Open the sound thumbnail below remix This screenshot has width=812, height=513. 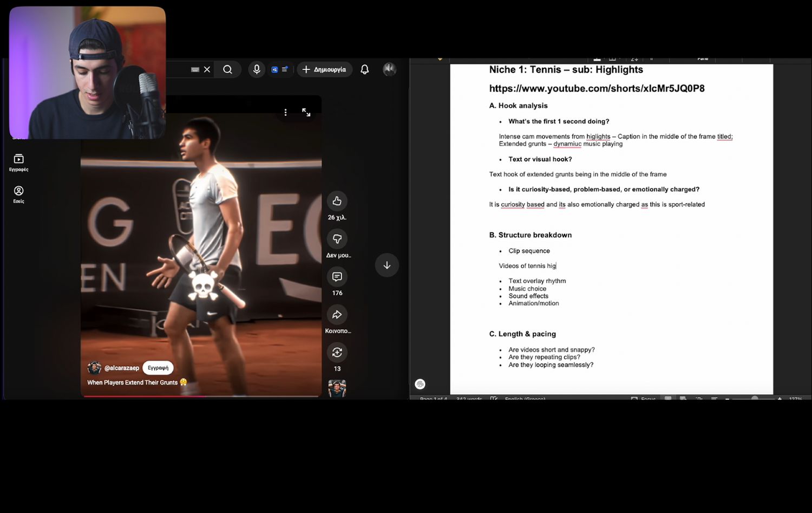pyautogui.click(x=337, y=388)
